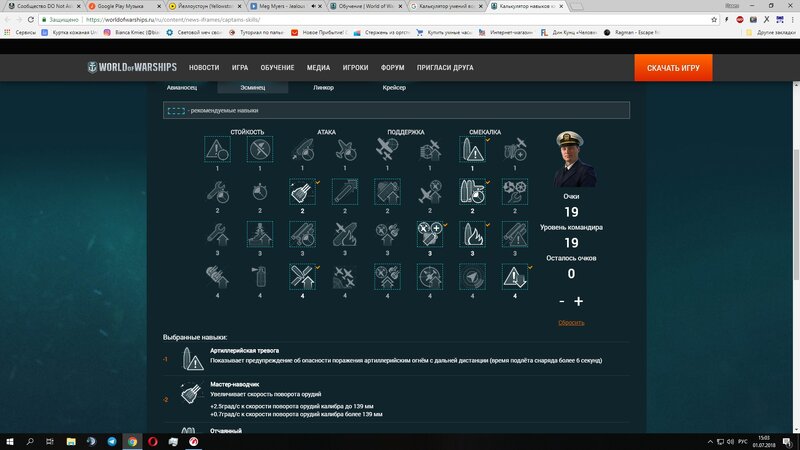Image resolution: width=800 pixels, height=450 pixels.
Task: Click the Сбросить reset link
Action: point(571,322)
